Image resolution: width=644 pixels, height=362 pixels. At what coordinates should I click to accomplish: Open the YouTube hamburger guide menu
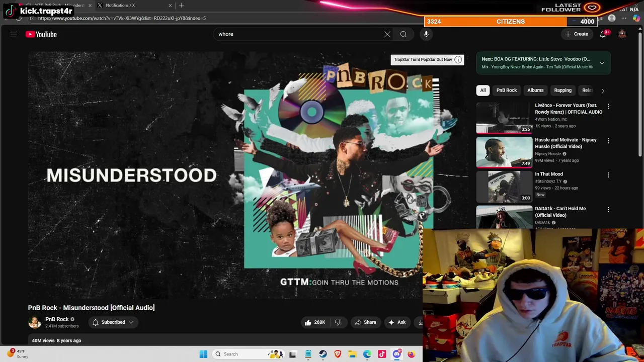tap(14, 34)
